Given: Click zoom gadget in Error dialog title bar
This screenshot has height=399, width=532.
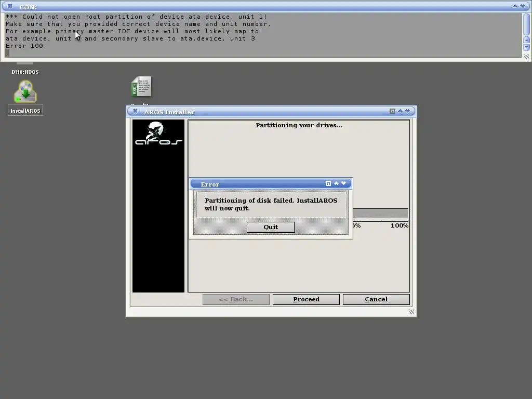Looking at the screenshot, I should [x=328, y=183].
